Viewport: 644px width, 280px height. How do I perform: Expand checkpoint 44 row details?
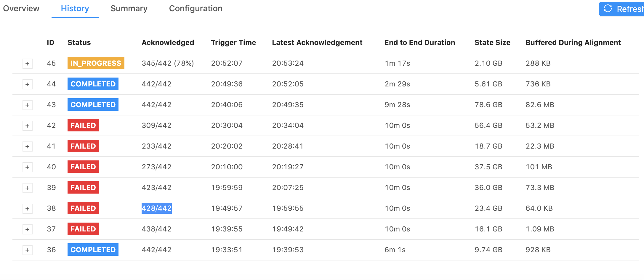pyautogui.click(x=27, y=84)
